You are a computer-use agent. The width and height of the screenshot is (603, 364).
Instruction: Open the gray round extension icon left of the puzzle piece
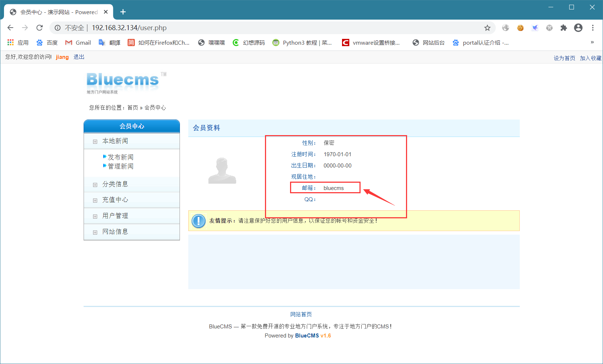click(x=549, y=28)
